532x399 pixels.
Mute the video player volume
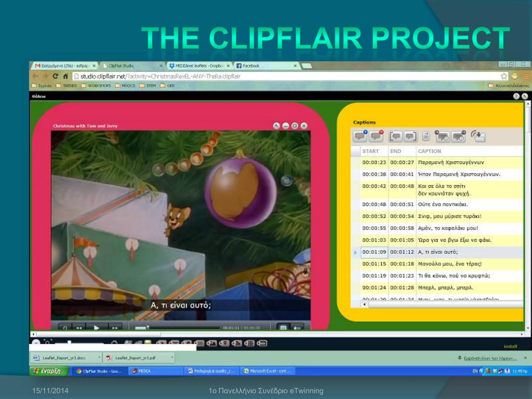297,328
